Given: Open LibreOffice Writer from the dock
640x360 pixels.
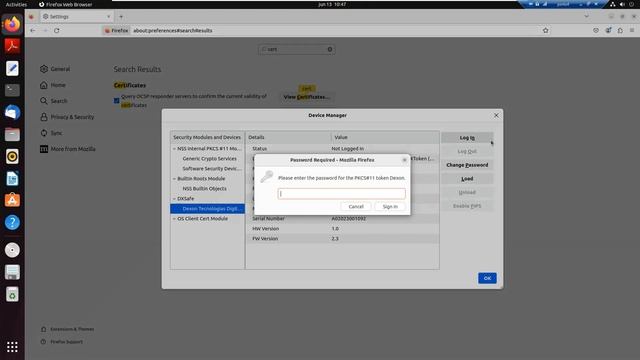Looking at the screenshot, I should [12, 178].
